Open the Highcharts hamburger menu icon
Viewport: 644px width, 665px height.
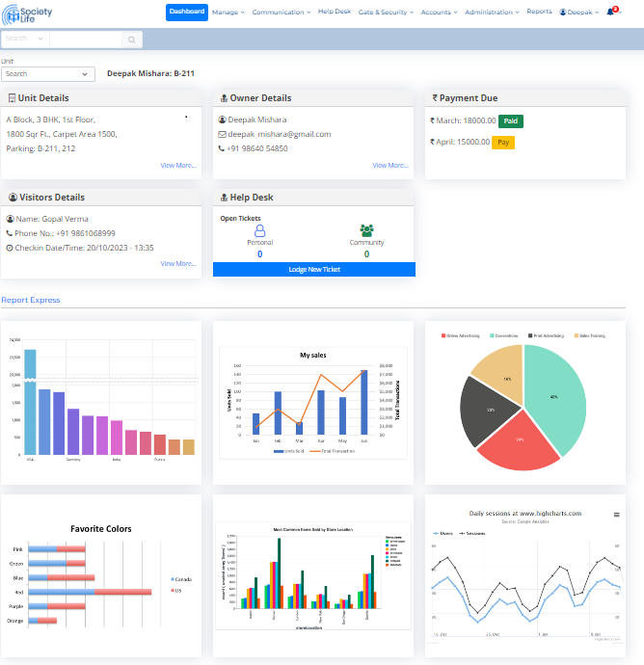click(x=616, y=515)
